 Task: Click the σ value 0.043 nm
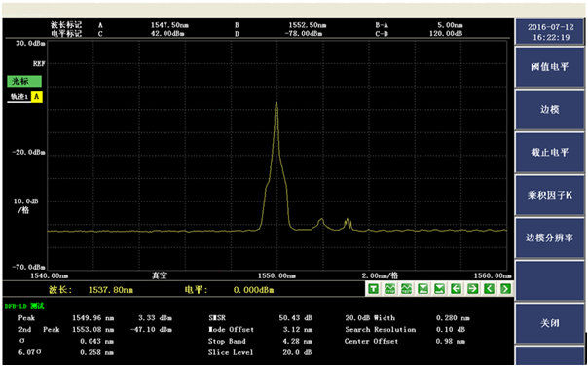96,342
